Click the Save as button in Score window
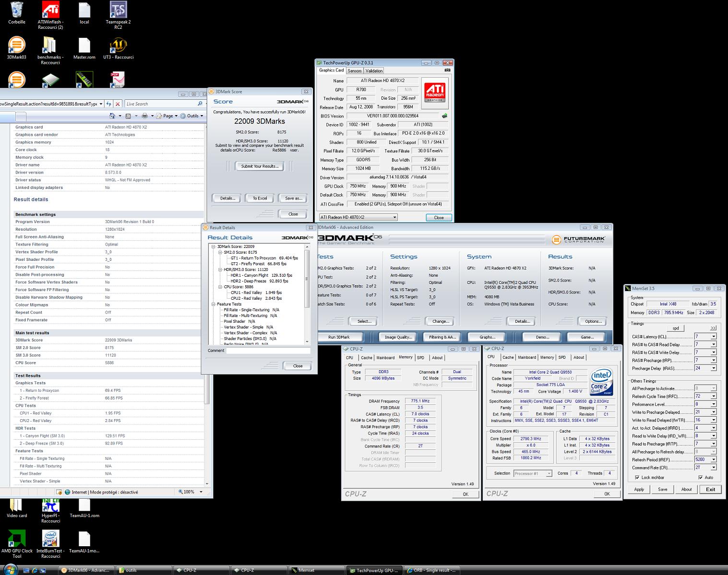The height and width of the screenshot is (575, 728). [294, 198]
